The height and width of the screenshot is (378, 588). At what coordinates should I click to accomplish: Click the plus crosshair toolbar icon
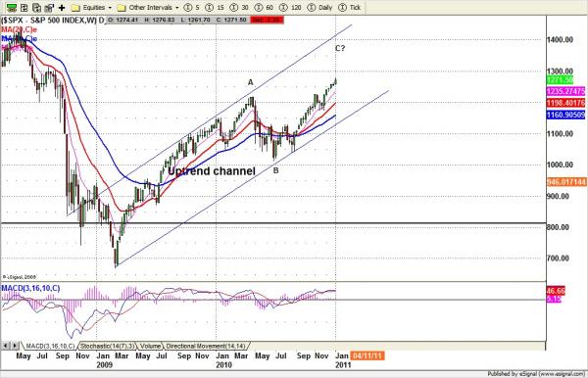coord(62,8)
